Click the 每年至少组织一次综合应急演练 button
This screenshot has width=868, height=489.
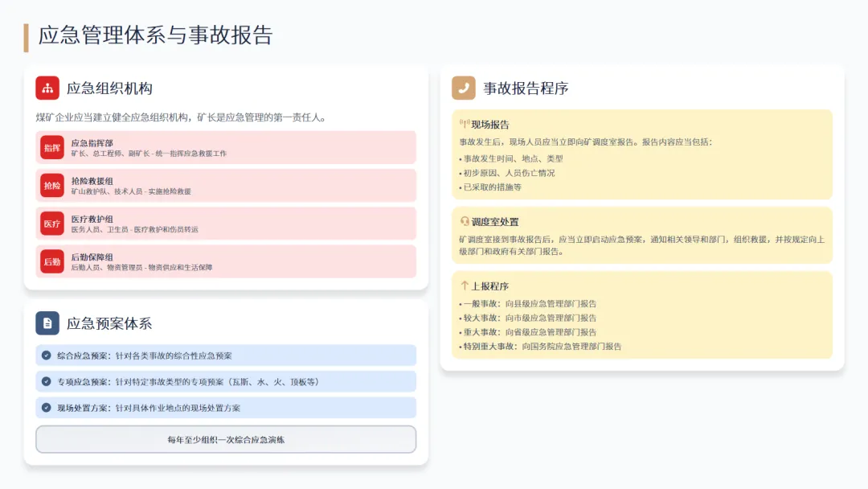226,439
